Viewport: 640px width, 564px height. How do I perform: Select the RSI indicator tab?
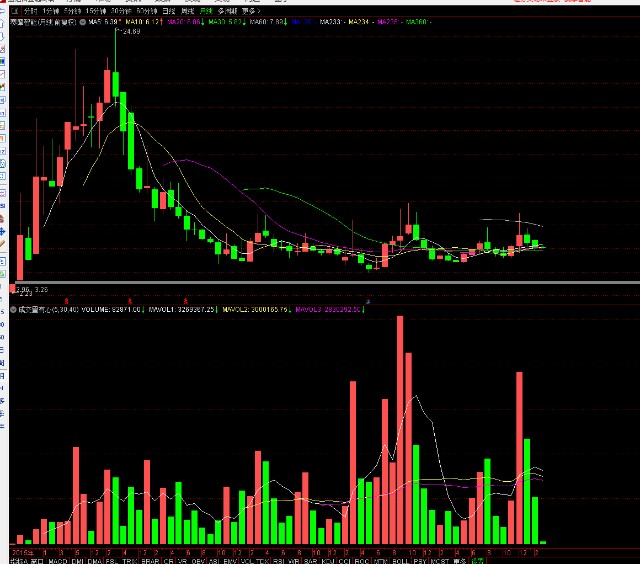279,561
